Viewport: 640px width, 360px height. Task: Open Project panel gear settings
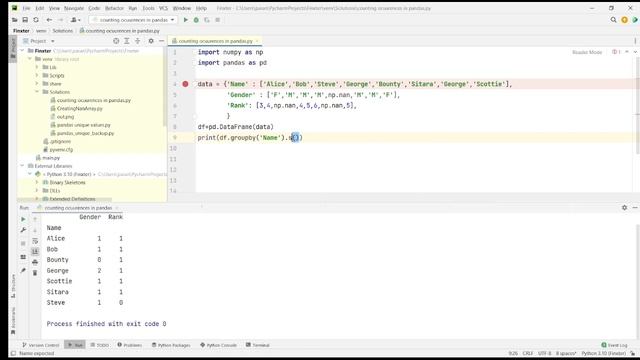click(151, 41)
